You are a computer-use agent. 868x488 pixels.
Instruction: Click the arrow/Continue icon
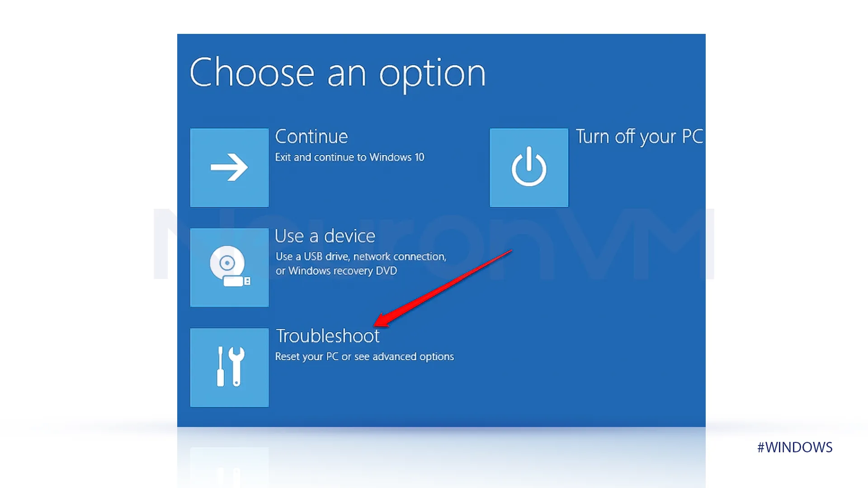(x=230, y=167)
